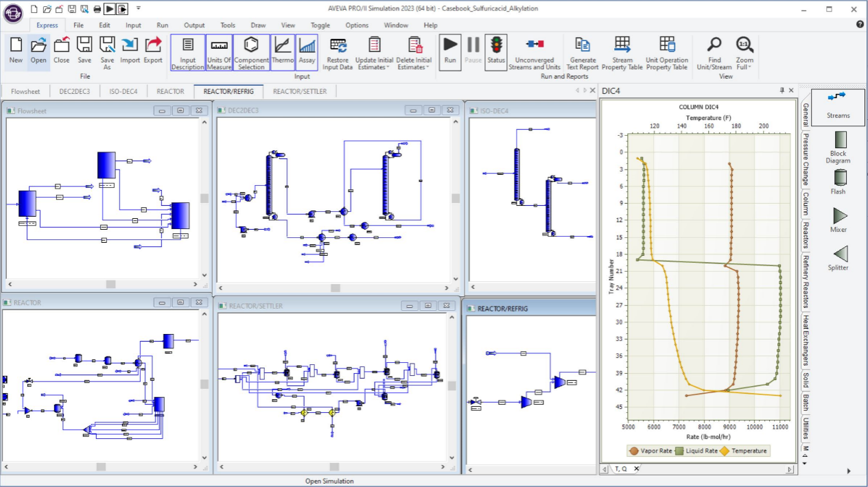Click the Generate Text Report button
868x487 pixels.
(583, 53)
